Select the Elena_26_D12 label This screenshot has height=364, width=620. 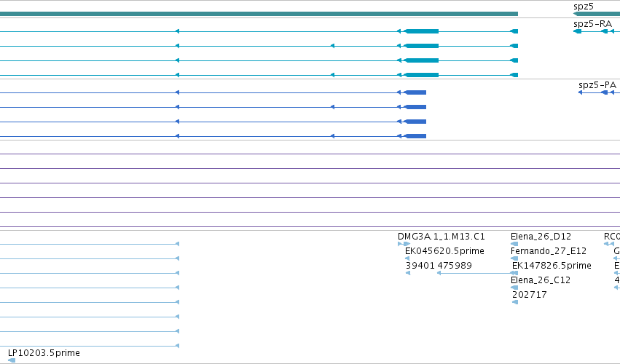tap(541, 237)
